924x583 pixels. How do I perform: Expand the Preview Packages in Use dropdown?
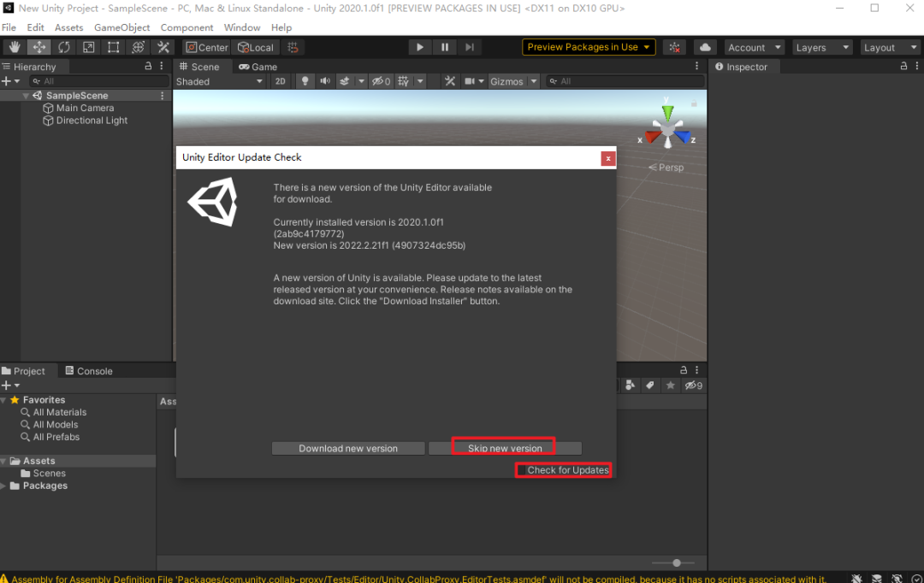pos(589,47)
